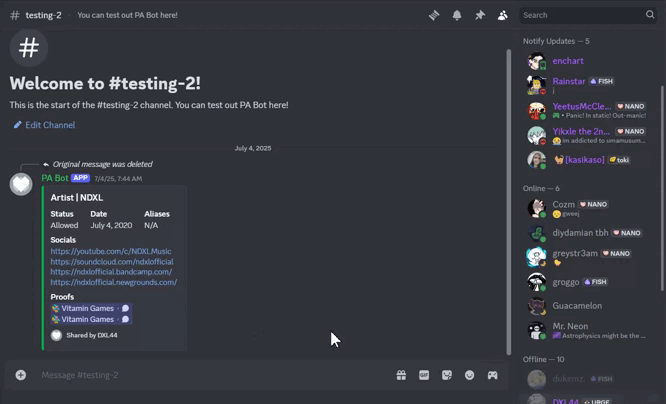This screenshot has height=404, width=666.
Task: Click the PA Bot username
Action: point(54,178)
